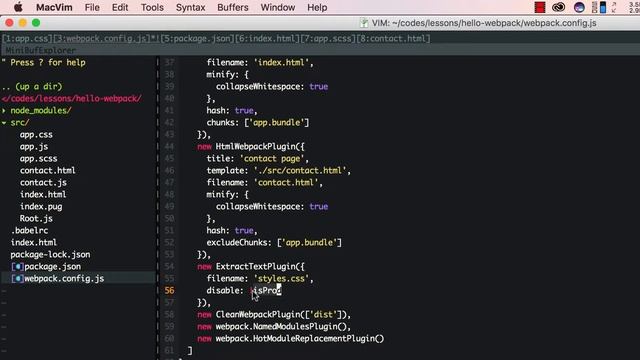Open the Syntax menu

click(191, 7)
